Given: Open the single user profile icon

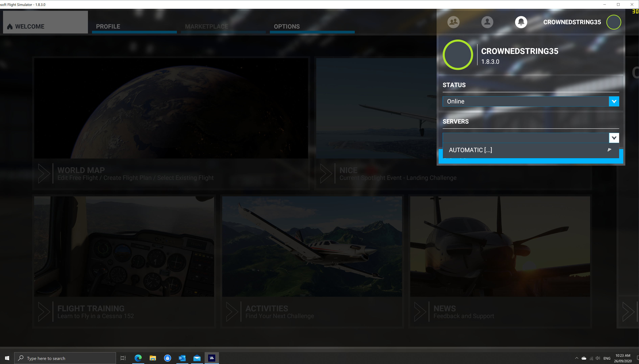Looking at the screenshot, I should pyautogui.click(x=487, y=22).
